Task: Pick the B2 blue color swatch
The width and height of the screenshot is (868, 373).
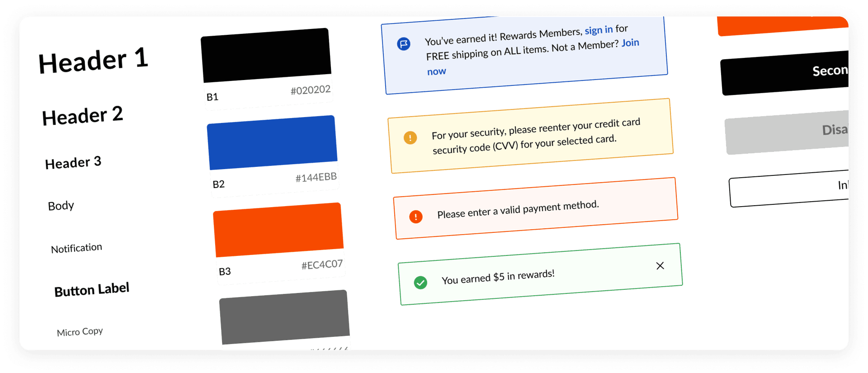Action: click(x=272, y=142)
